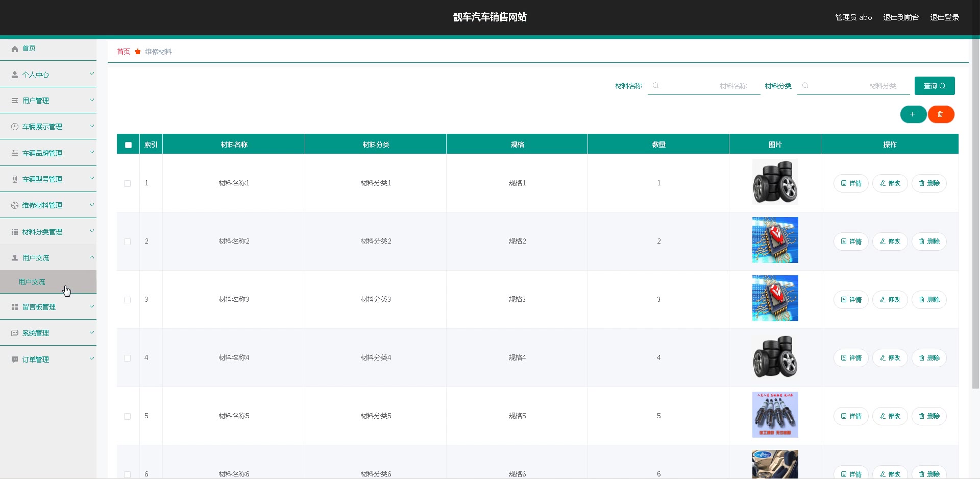Screen dimensions: 980x479
Task: Open the tire image thumbnail in row 1
Action: coord(775,182)
